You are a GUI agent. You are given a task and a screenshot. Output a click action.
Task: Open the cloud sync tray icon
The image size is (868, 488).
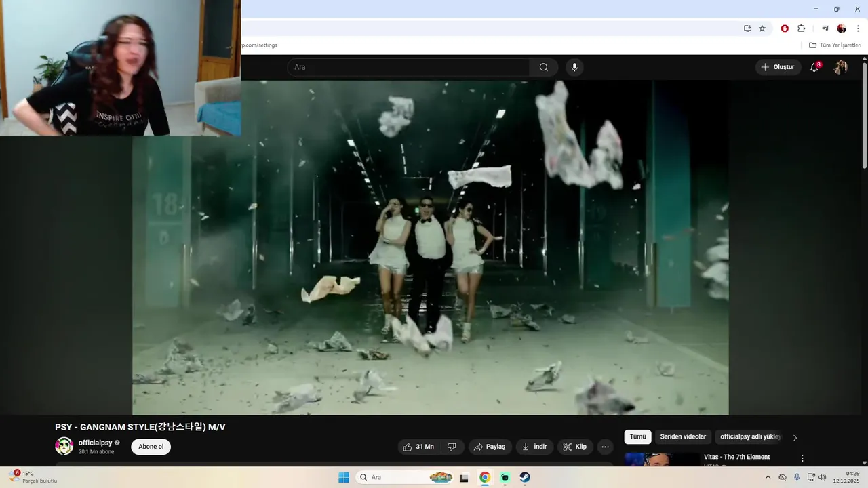(783, 477)
